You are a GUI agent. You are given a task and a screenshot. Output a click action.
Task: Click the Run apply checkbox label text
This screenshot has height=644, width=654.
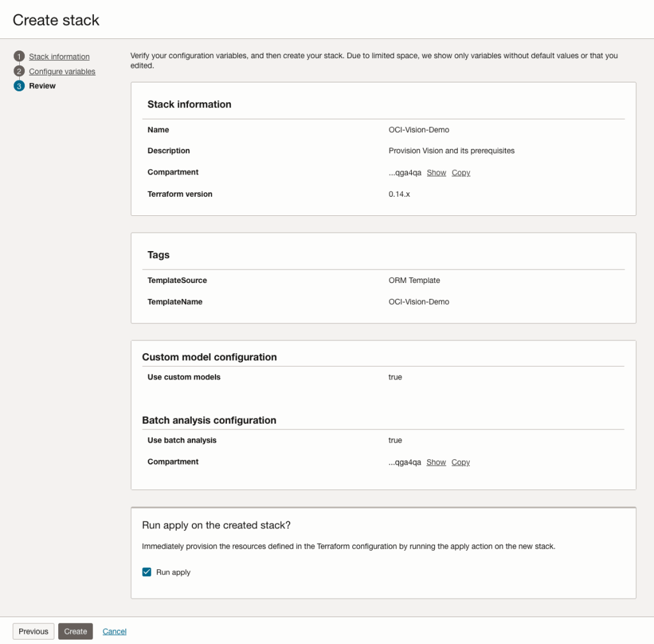point(173,572)
